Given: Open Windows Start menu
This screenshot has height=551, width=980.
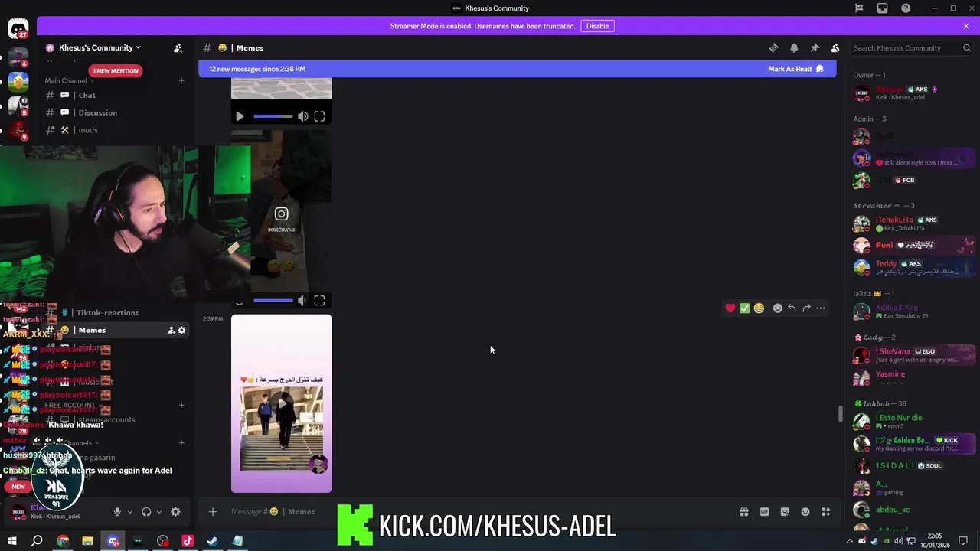Looking at the screenshot, I should pyautogui.click(x=12, y=541).
